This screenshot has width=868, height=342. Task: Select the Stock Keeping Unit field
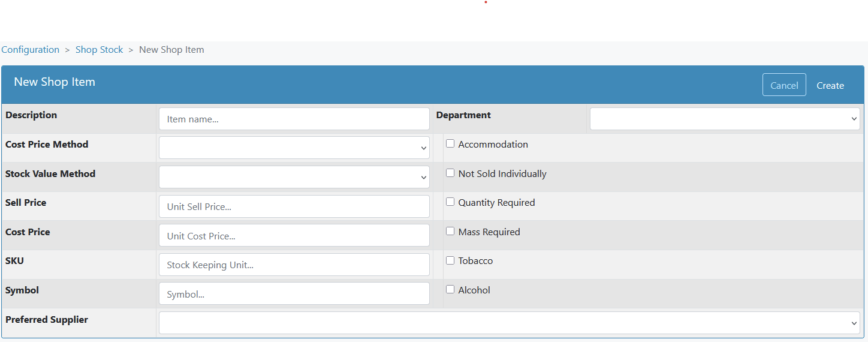294,265
